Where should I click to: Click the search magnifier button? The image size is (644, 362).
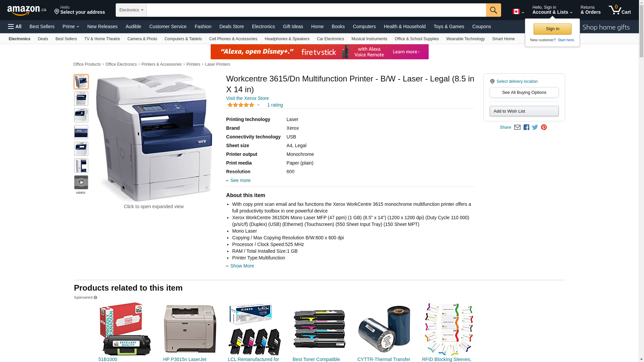[x=493, y=10]
